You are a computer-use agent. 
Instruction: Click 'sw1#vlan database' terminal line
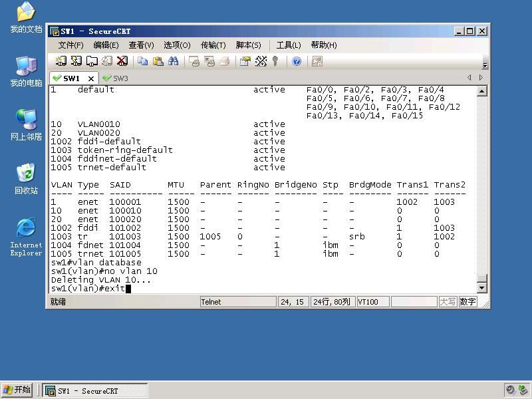click(96, 263)
